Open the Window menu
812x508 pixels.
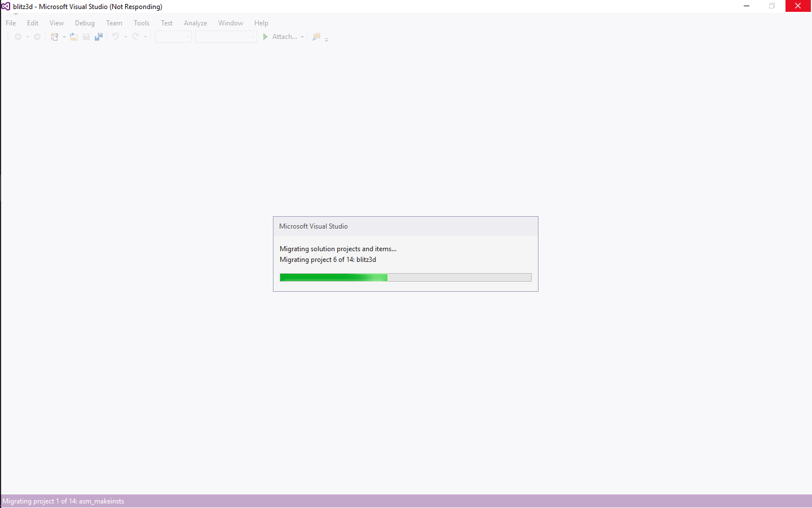point(231,23)
